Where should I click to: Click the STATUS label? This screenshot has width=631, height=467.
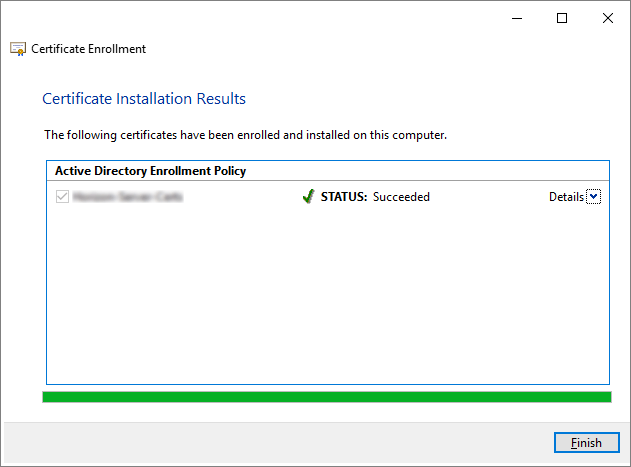(344, 197)
